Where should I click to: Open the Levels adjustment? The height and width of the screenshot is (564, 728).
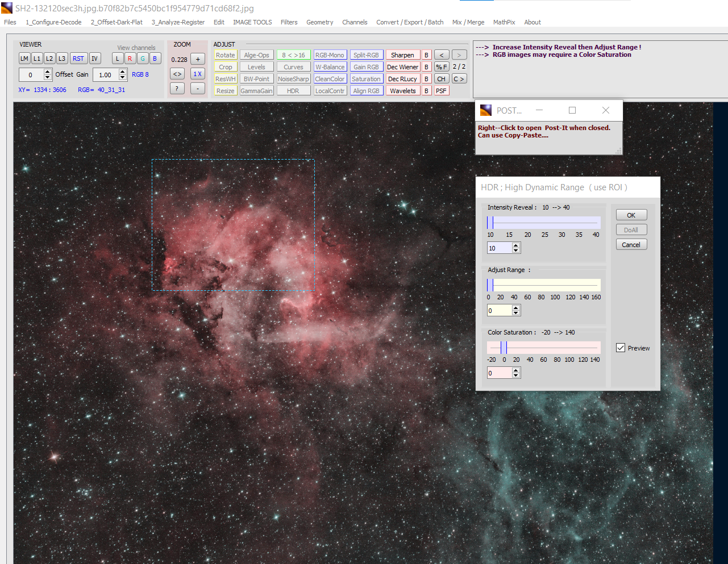click(256, 67)
